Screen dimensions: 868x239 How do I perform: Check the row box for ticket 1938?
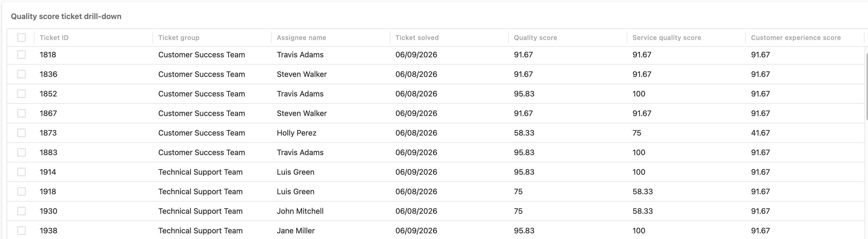coord(21,231)
